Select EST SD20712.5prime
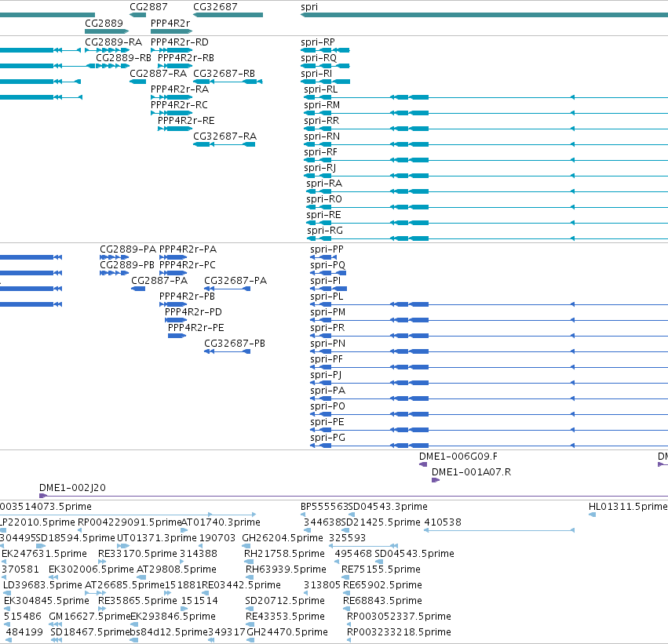This screenshot has width=668, height=644. pyautogui.click(x=285, y=602)
